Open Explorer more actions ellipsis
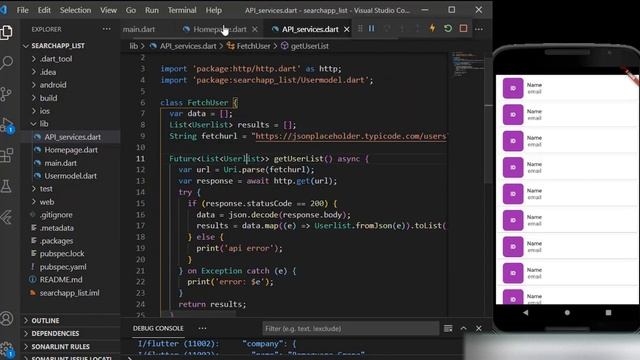Screen dimensions: 640x360 click(x=107, y=29)
